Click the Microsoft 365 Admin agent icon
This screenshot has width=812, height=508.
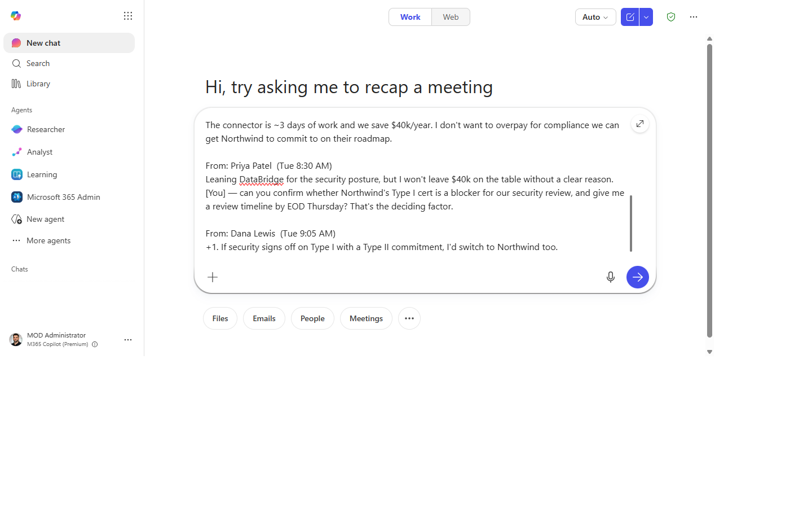(x=17, y=197)
